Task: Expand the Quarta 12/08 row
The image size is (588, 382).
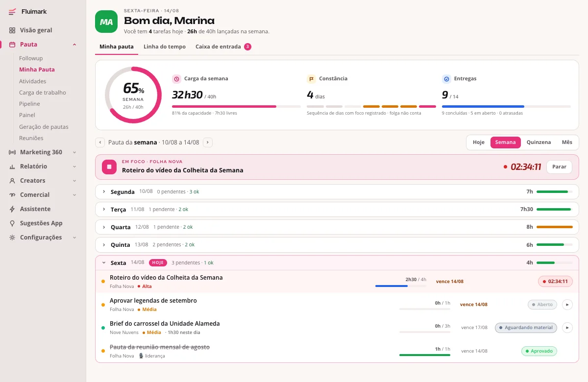Action: pyautogui.click(x=337, y=227)
